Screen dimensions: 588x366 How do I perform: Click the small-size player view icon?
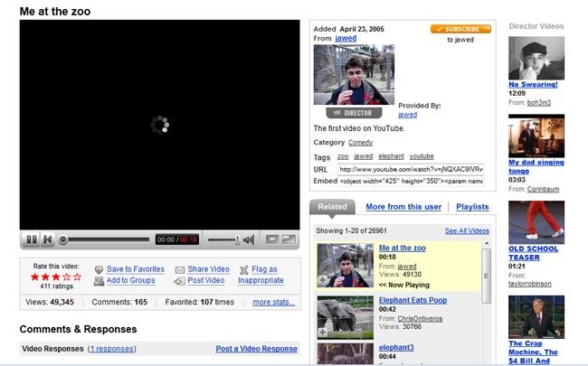(271, 239)
